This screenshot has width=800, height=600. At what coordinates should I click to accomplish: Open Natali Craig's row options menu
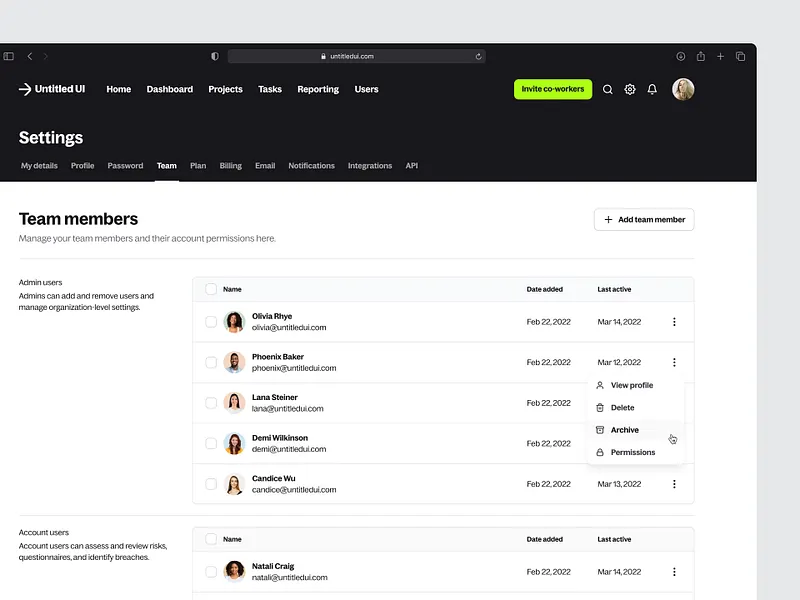(674, 572)
